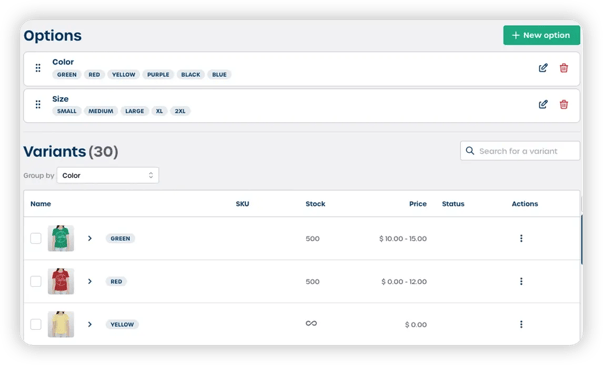The height and width of the screenshot is (365, 603).
Task: Click the GREEN tag in Color option
Action: coord(67,75)
